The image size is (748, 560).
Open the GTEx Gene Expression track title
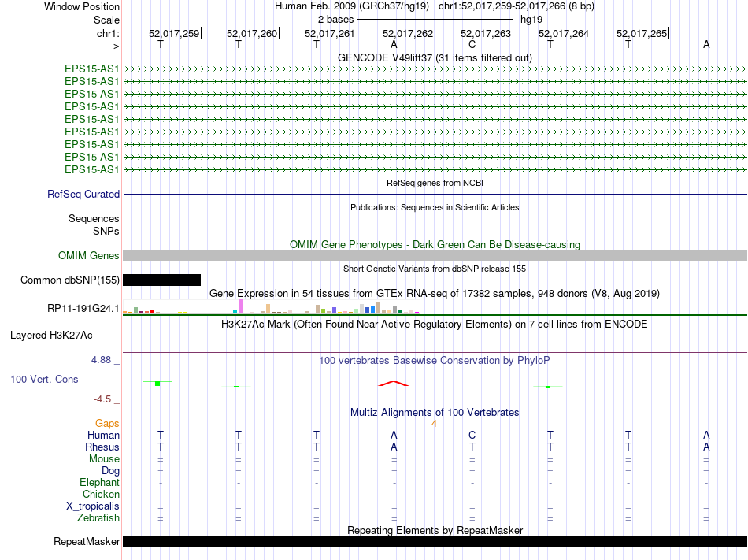435,293
